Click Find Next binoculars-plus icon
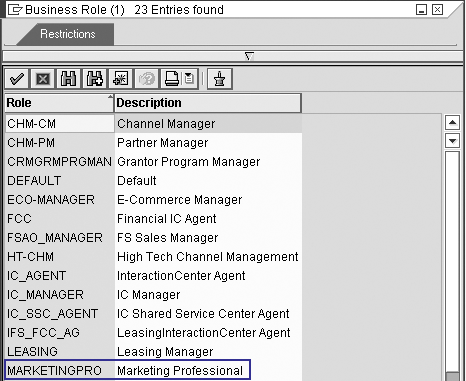The width and height of the screenshot is (466, 381). point(95,79)
